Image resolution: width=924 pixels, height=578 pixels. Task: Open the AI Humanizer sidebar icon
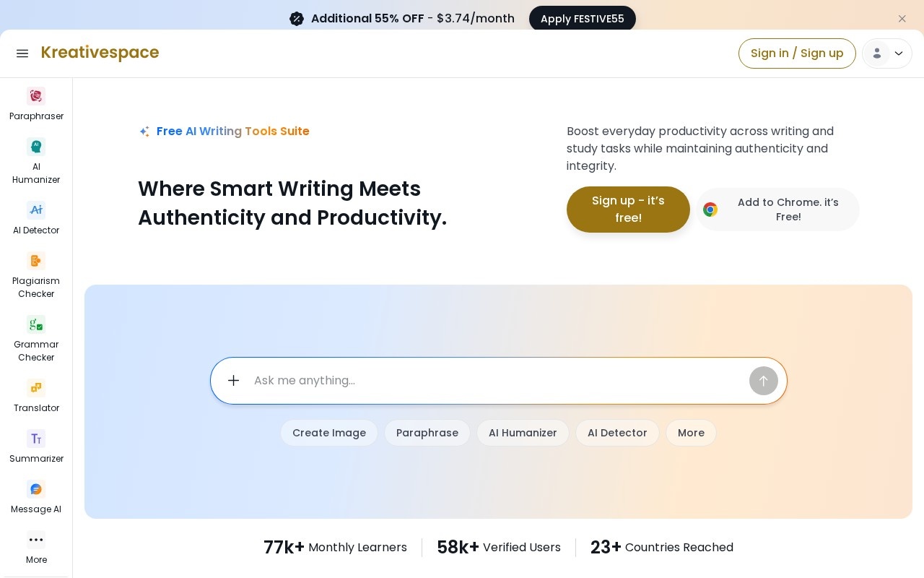36,147
